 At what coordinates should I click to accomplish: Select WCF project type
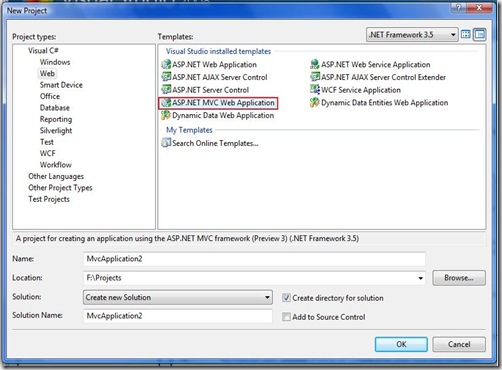click(48, 153)
